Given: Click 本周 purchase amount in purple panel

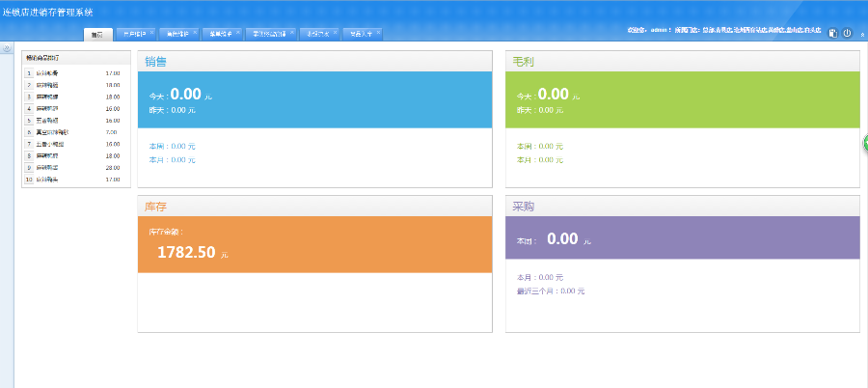Looking at the screenshot, I should 562,239.
